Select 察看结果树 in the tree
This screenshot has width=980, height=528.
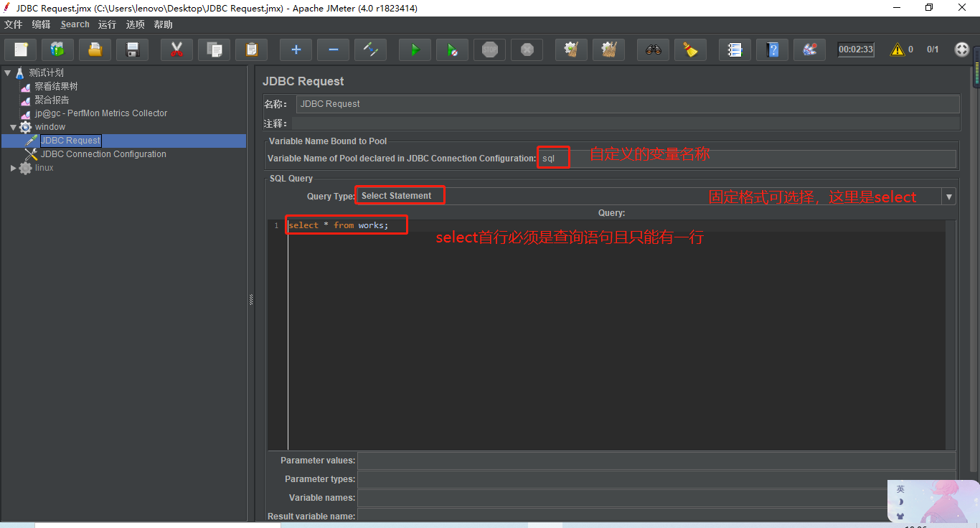56,86
